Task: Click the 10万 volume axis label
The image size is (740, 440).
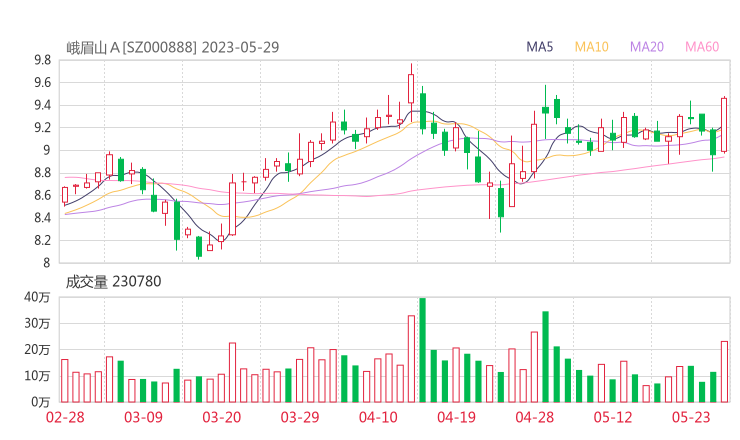Action: coord(37,376)
